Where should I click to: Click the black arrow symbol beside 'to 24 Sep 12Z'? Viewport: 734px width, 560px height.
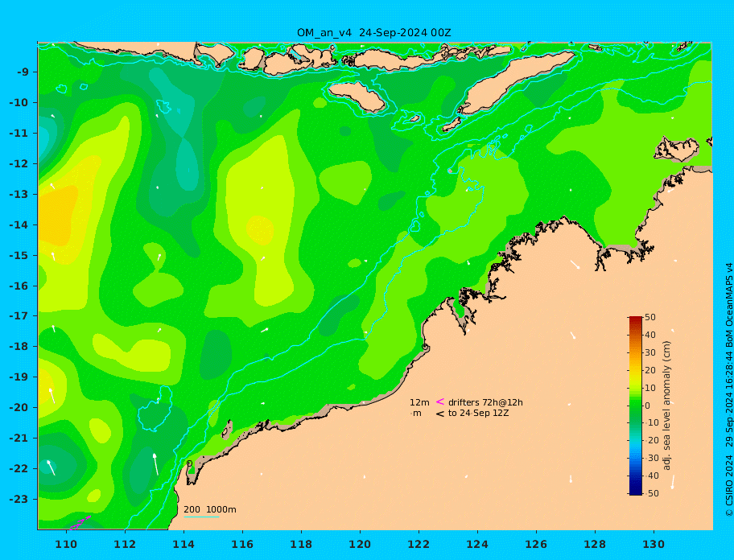click(440, 414)
